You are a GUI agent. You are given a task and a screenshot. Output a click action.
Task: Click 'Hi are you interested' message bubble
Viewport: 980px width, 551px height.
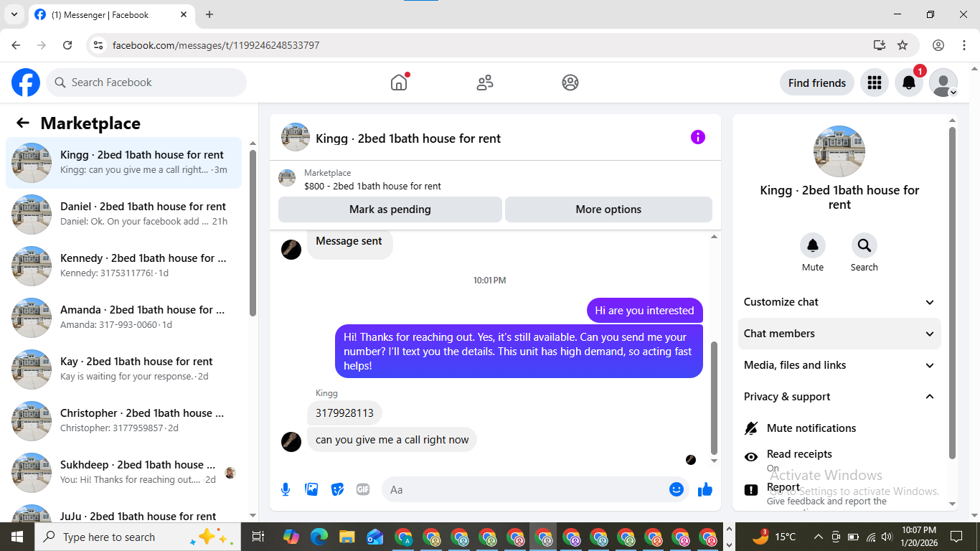point(645,311)
